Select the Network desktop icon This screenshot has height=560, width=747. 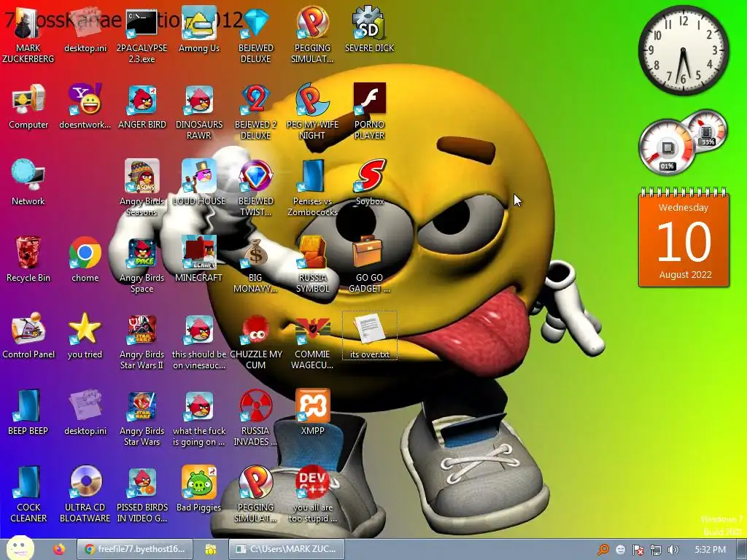click(x=28, y=183)
